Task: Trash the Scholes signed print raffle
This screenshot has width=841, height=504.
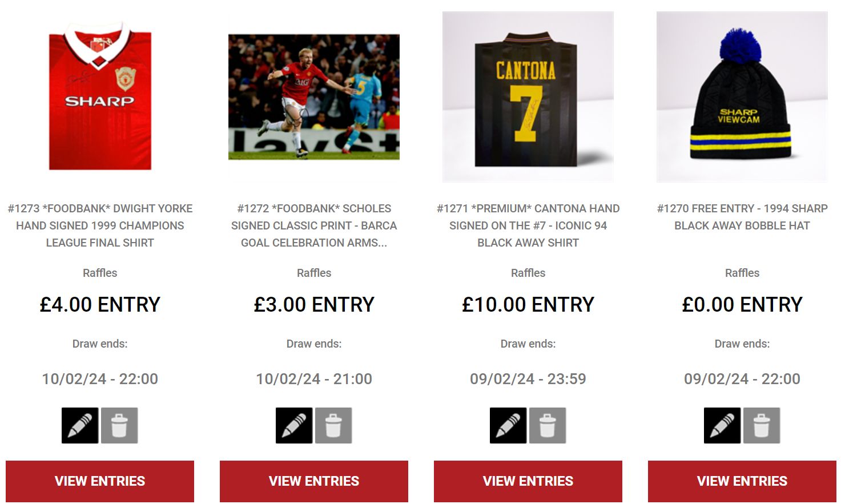Action: coord(333,425)
